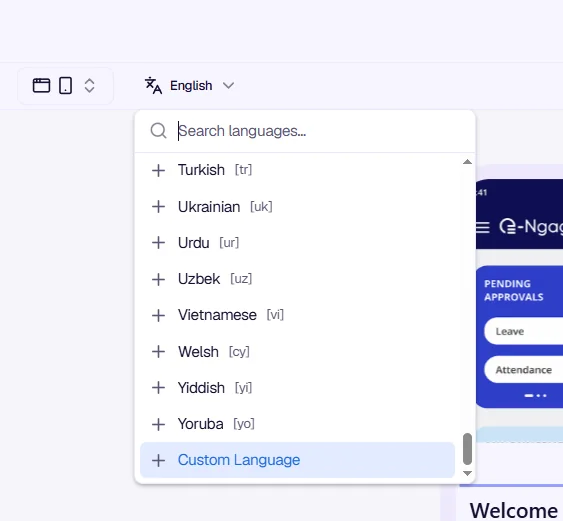Choose Ukrainian from the language list
Viewport: 563px width, 521px height.
coord(297,207)
